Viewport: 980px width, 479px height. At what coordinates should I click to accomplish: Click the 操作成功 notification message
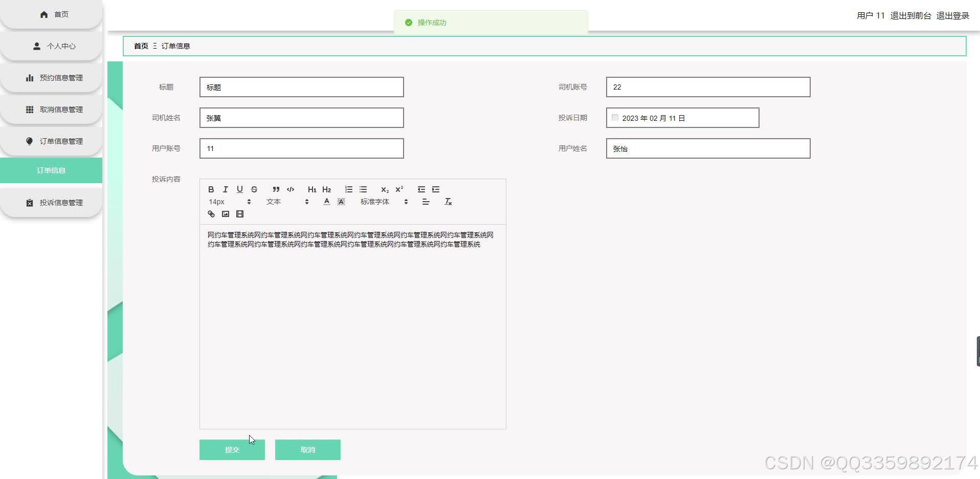click(432, 23)
